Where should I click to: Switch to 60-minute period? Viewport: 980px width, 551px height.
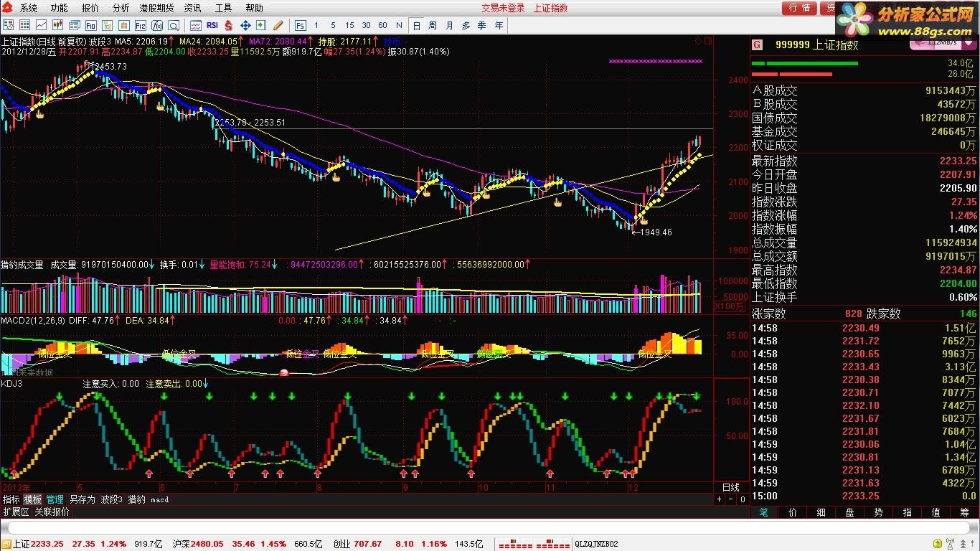coord(382,25)
